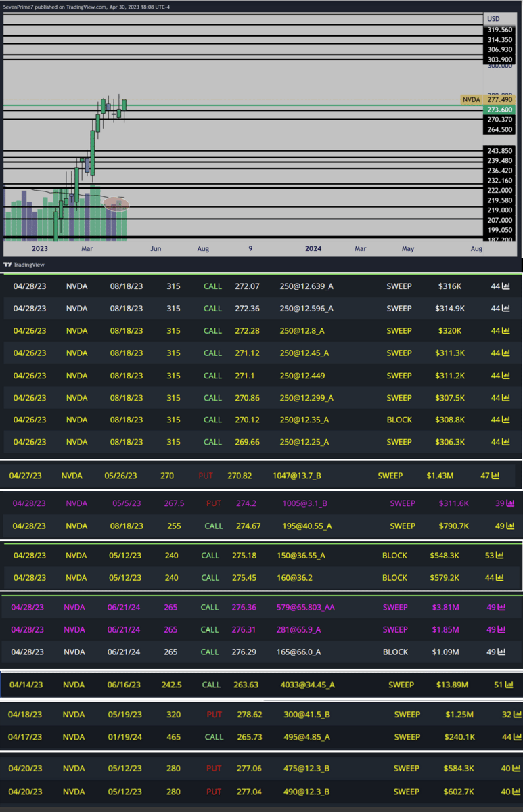Open chart icon in the $240.1K call row
This screenshot has width=523, height=812.
coord(517,736)
